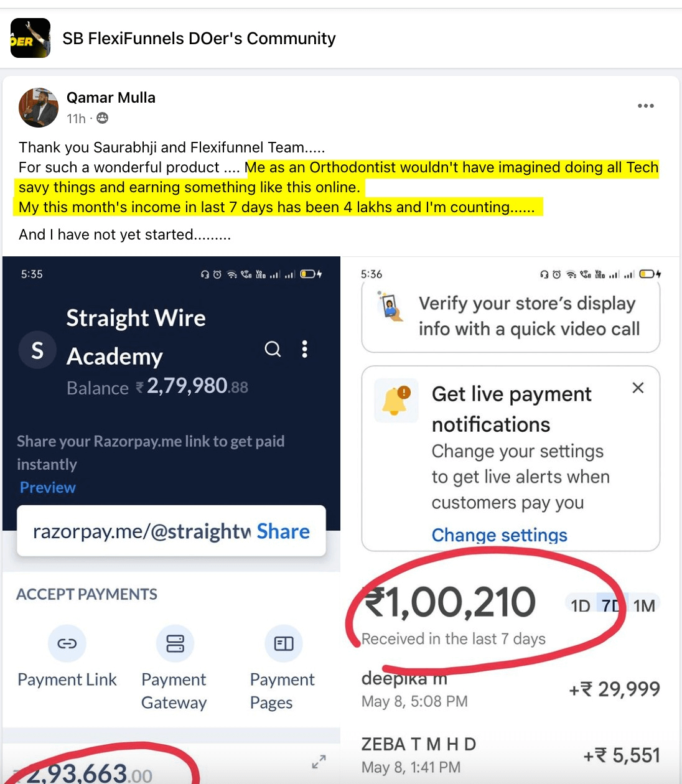Click the Payment Link icon
Screen dimensions: 682x784
pyautogui.click(x=67, y=643)
